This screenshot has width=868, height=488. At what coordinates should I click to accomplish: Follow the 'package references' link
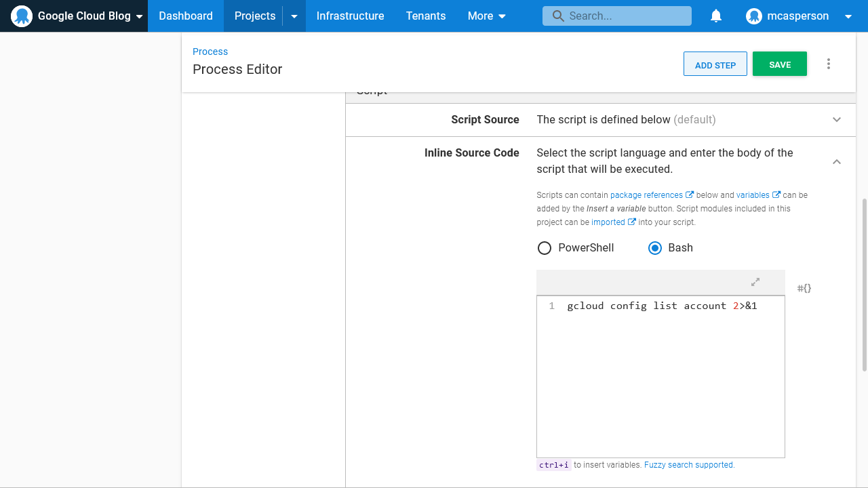(647, 195)
